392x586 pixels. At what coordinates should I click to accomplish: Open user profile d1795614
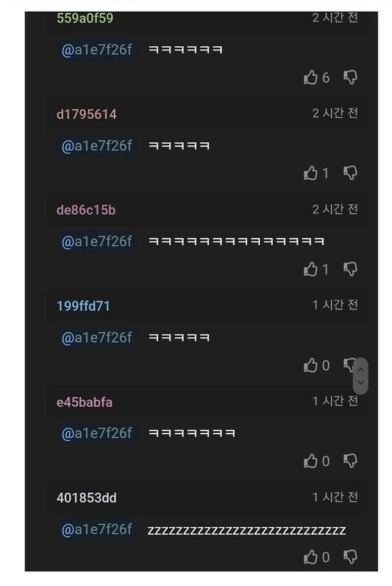coord(86,114)
